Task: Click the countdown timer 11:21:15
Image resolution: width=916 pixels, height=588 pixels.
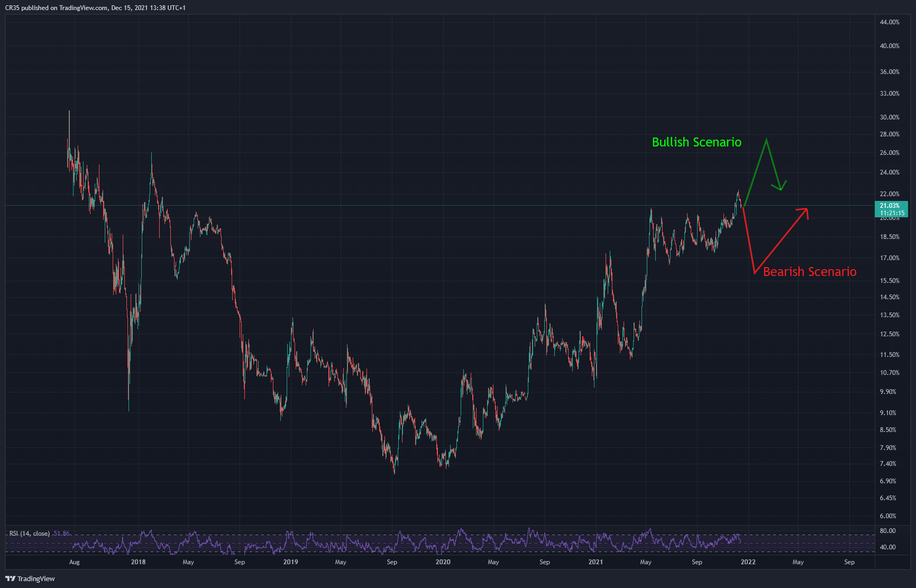Action: click(892, 213)
